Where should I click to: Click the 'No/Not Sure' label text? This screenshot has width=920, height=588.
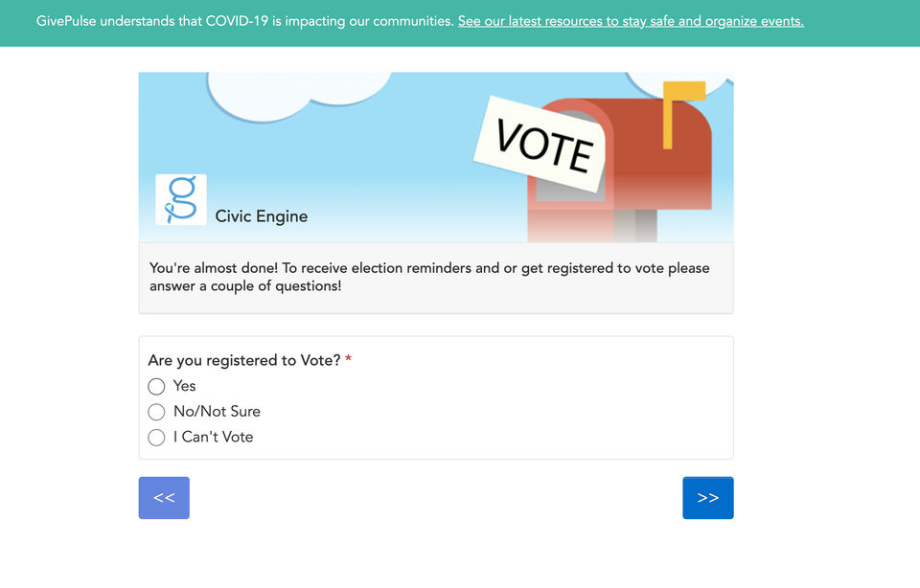[217, 412]
